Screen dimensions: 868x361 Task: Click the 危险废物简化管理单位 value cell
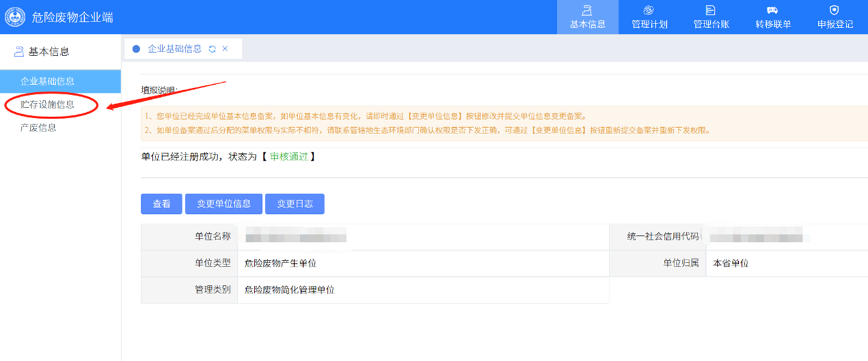(289, 290)
